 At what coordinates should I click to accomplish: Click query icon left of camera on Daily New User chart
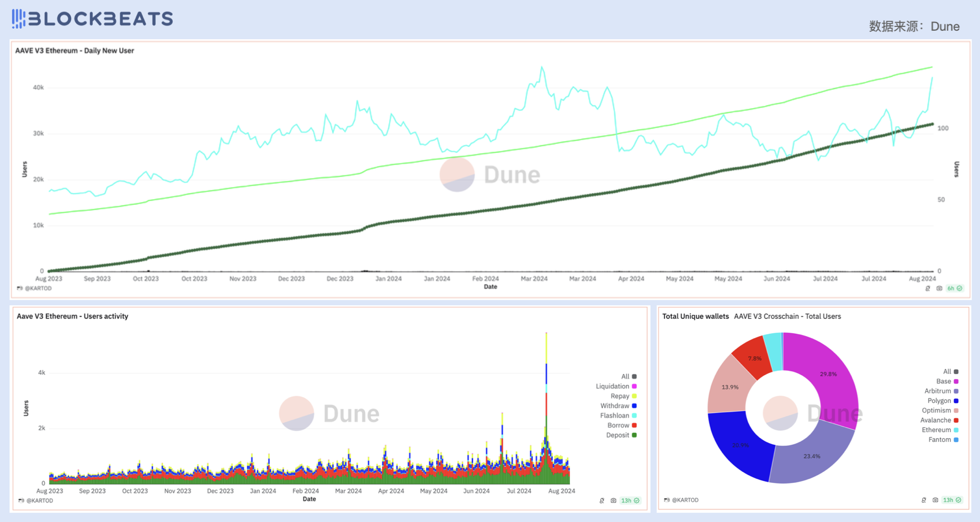(x=928, y=289)
